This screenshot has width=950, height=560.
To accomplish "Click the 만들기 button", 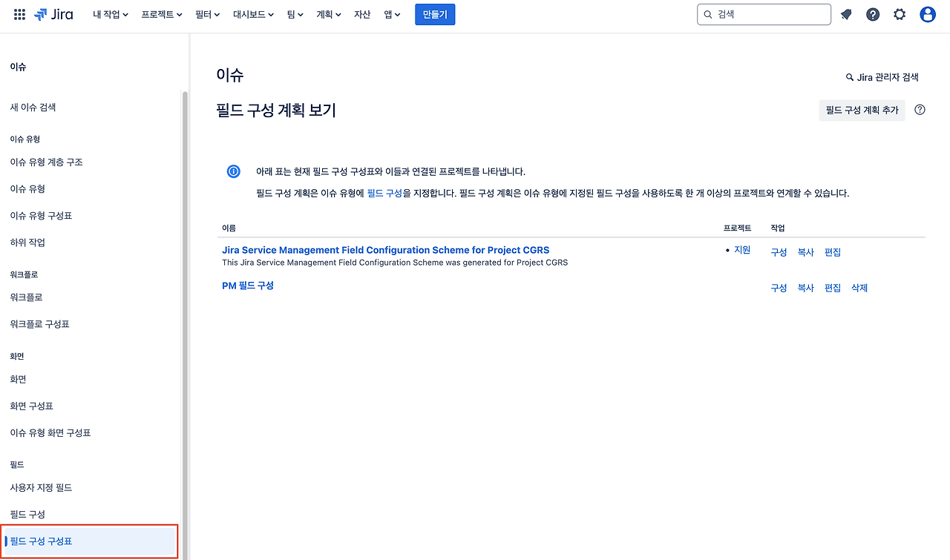I will [x=435, y=14].
